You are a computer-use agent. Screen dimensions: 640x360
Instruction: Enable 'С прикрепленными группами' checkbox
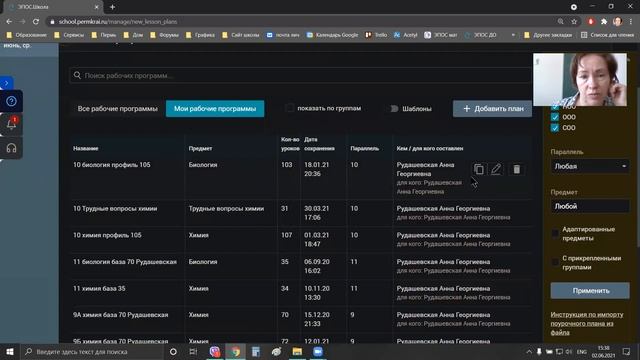tap(555, 262)
